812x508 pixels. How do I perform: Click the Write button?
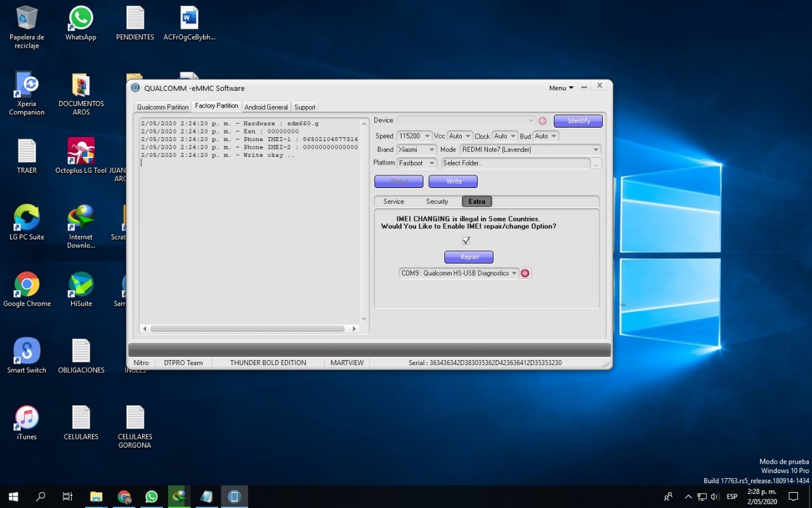[454, 182]
